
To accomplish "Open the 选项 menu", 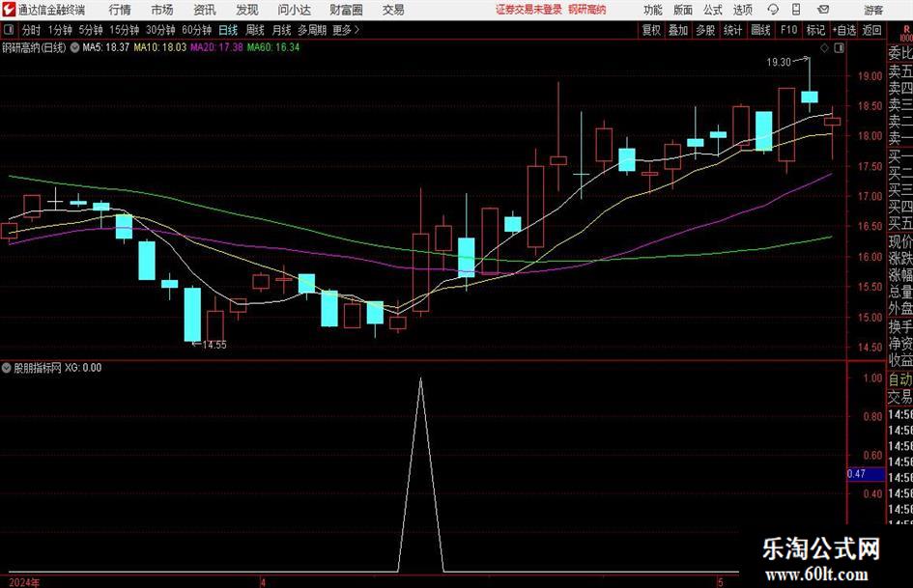I will tap(742, 10).
